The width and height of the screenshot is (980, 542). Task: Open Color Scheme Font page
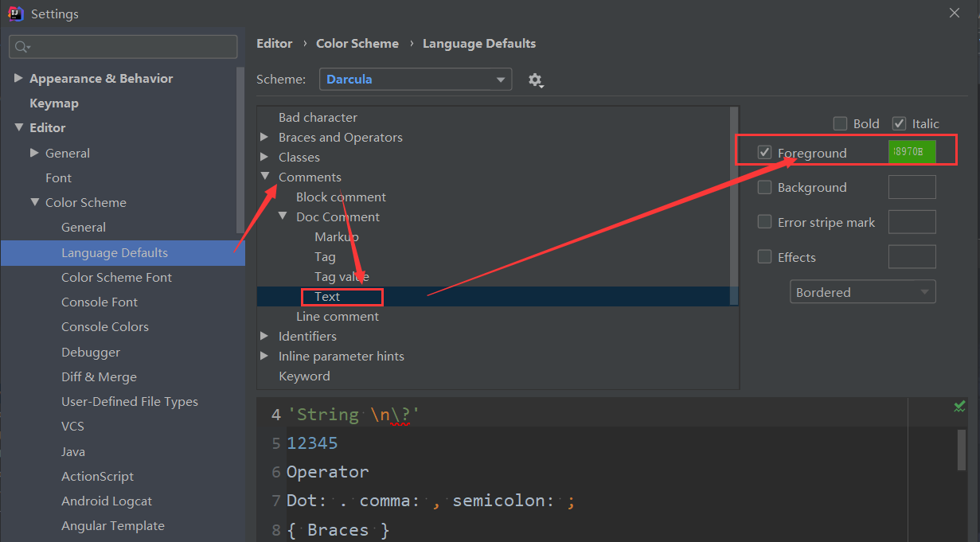tap(116, 277)
